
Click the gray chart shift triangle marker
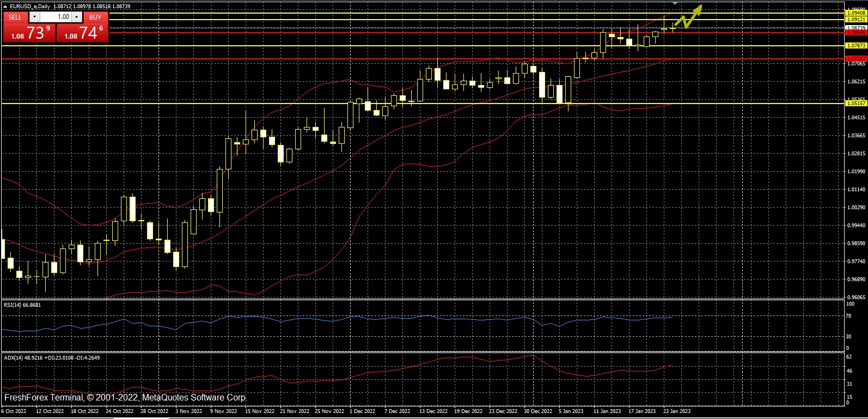pos(675,3)
